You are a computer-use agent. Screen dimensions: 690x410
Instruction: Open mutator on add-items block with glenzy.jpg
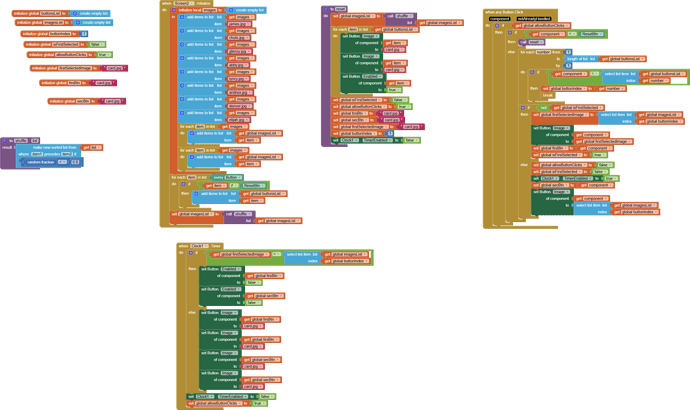coord(182,44)
